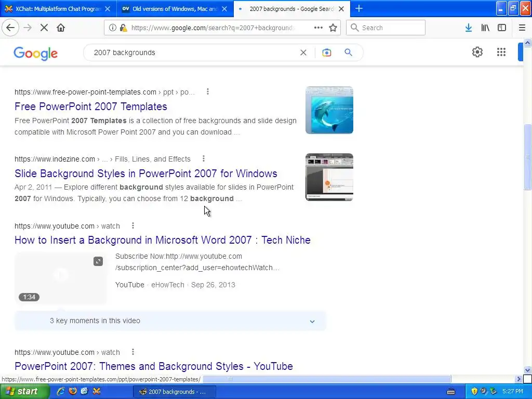Viewport: 532px width, 399px height.
Task: Launch Firefox from quick launch bar
Action: coord(73,391)
